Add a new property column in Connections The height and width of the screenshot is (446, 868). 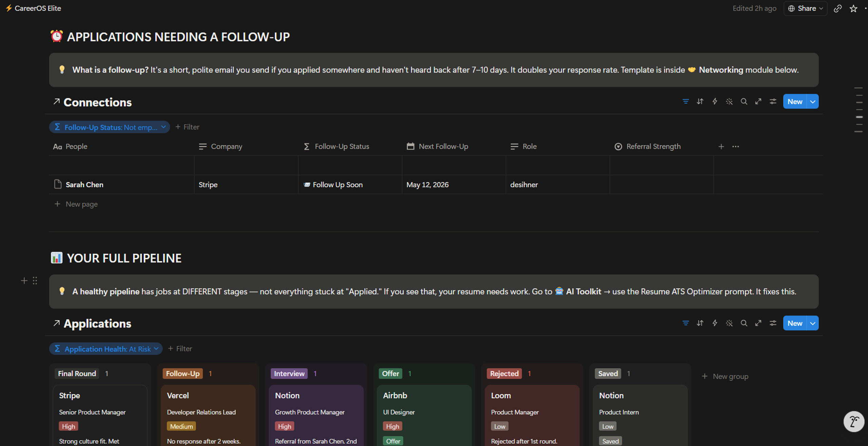tap(721, 147)
